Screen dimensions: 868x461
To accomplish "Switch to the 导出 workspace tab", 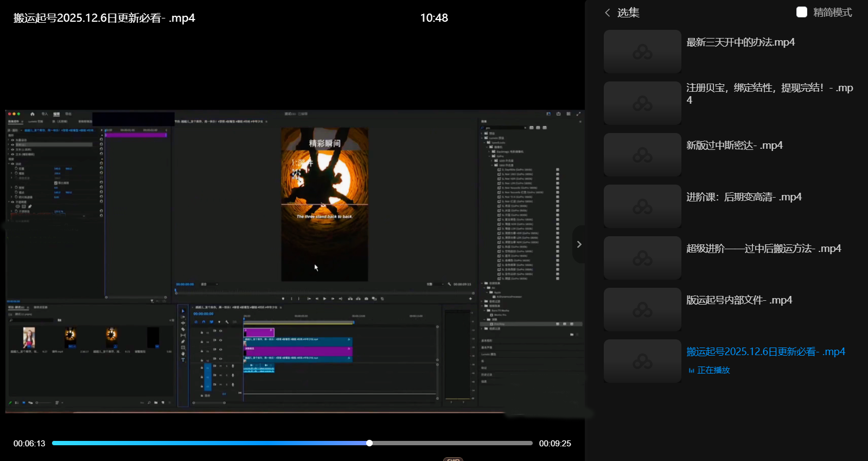I will [68, 114].
